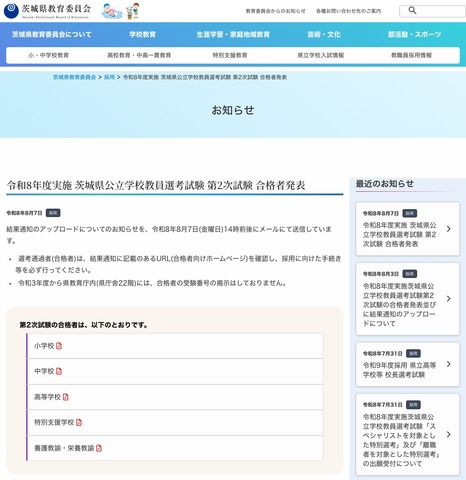The height and width of the screenshot is (480, 466).
Task: Click the お知らせ page heading
Action: coord(233,110)
